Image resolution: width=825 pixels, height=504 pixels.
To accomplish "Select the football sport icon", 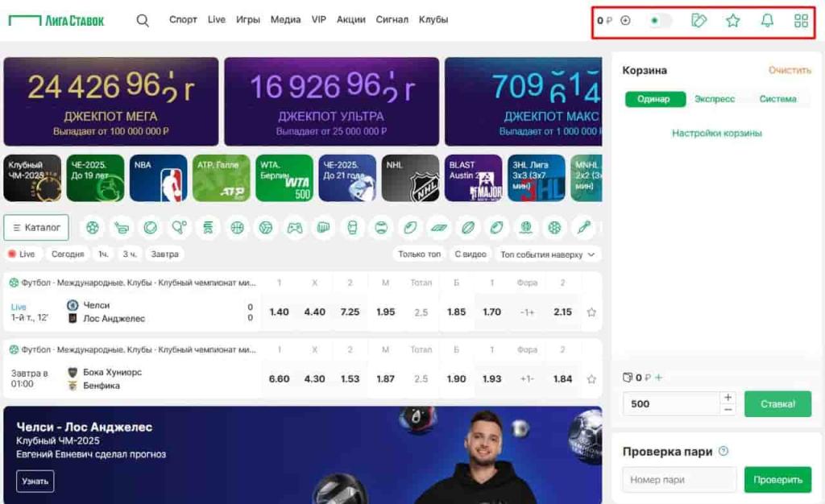I will pyautogui.click(x=93, y=228).
